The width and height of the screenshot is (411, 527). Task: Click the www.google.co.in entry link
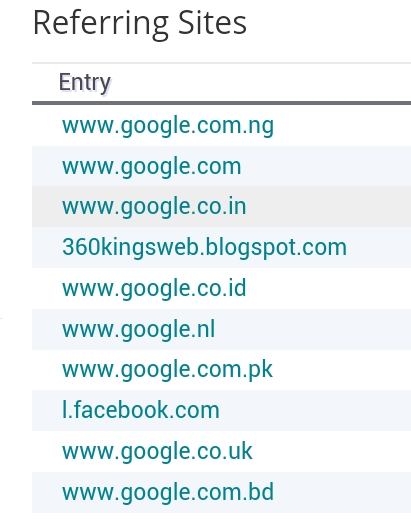[x=154, y=206]
